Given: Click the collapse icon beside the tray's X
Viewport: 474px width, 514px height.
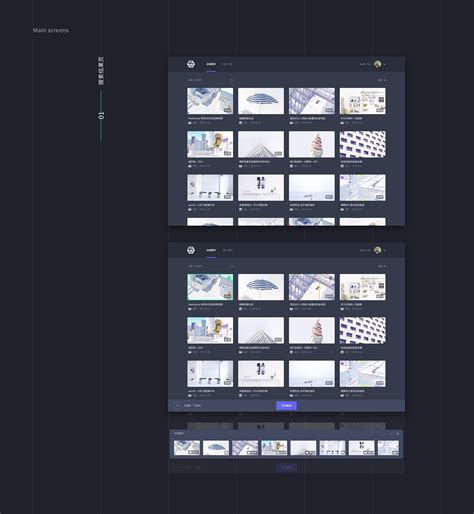Looking at the screenshot, I should (391, 433).
